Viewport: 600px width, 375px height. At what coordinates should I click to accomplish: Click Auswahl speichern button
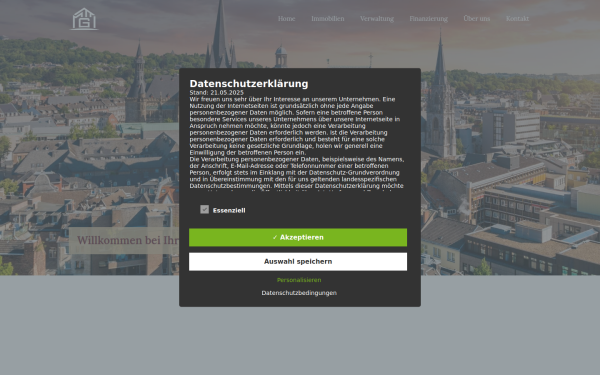[298, 261]
